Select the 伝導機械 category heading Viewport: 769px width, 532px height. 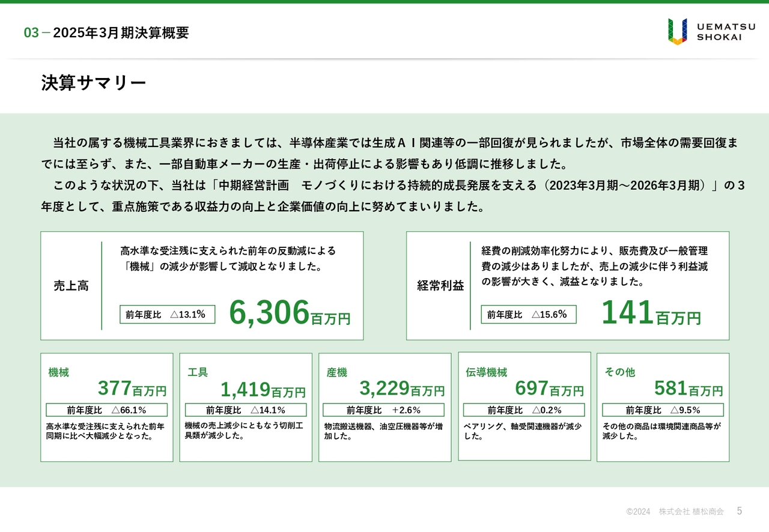487,372
